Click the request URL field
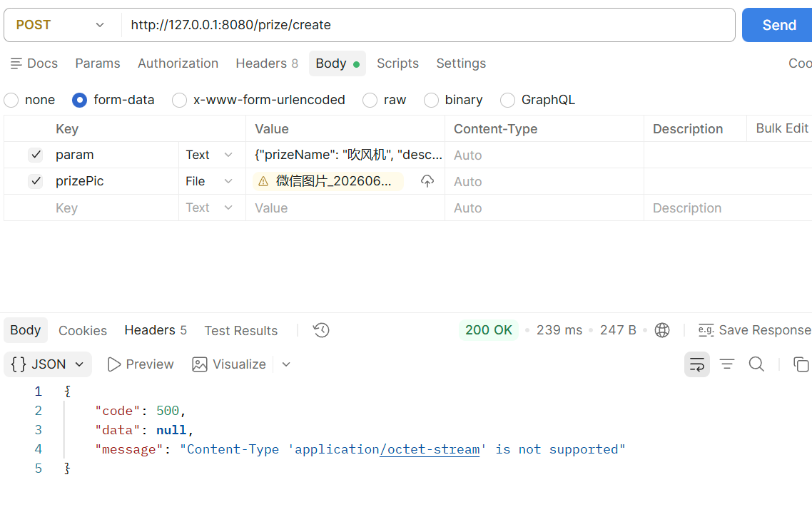 428,25
